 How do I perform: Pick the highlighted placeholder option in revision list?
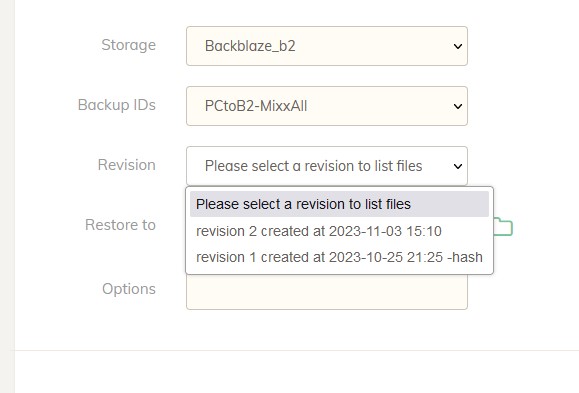tap(340, 204)
